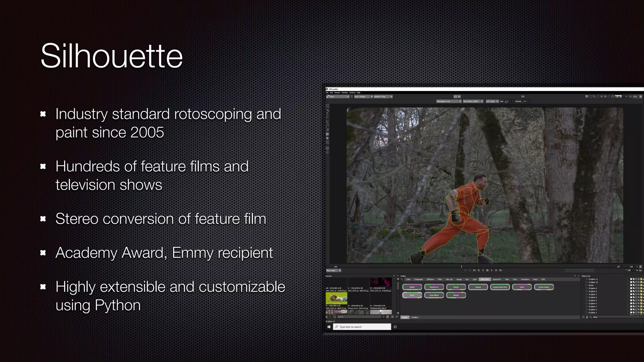Viewport: 644px width, 362px height.
Task: Click the RGB channels color swatch
Action: 618,96
